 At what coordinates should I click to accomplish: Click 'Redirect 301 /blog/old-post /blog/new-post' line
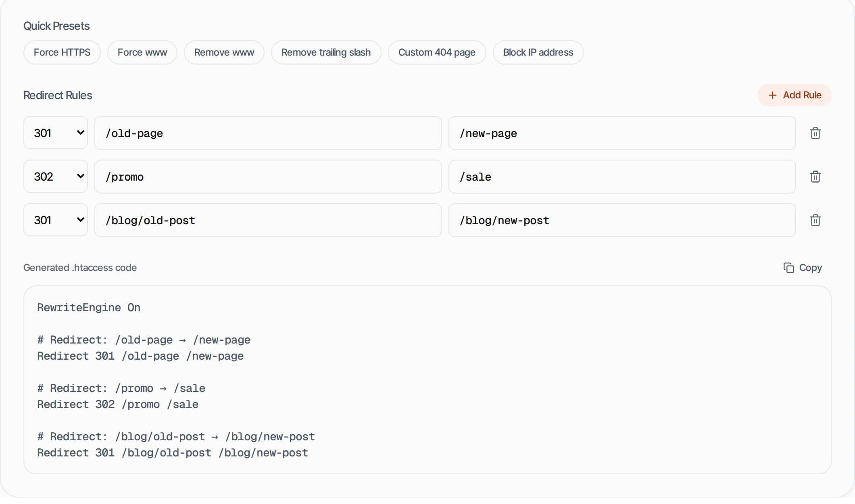point(173,453)
